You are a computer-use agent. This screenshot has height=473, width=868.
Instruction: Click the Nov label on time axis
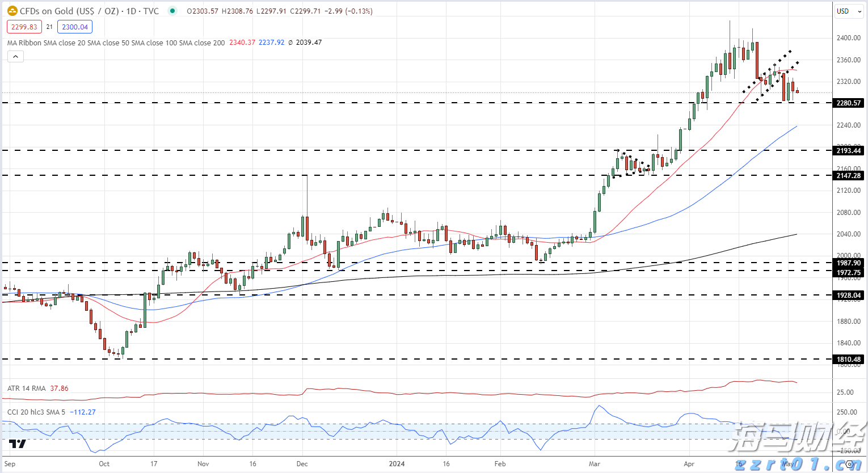(203, 464)
